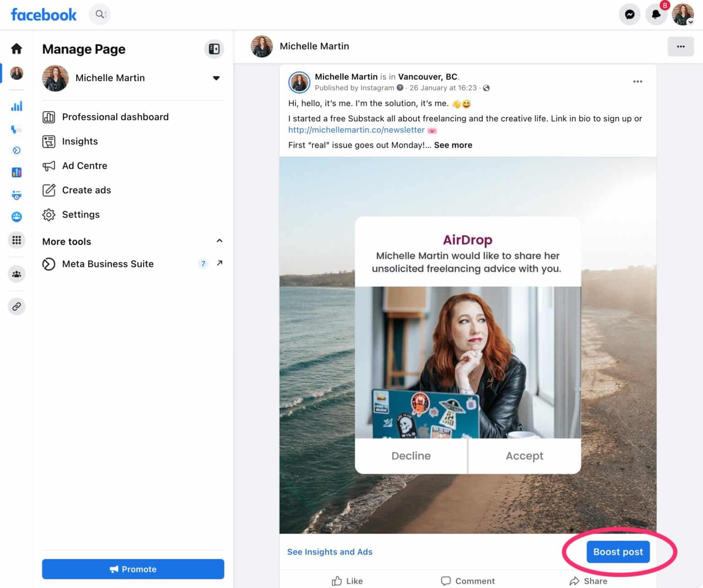Open the post options three-dot menu
Viewport: 703px width, 588px height.
[x=638, y=81]
